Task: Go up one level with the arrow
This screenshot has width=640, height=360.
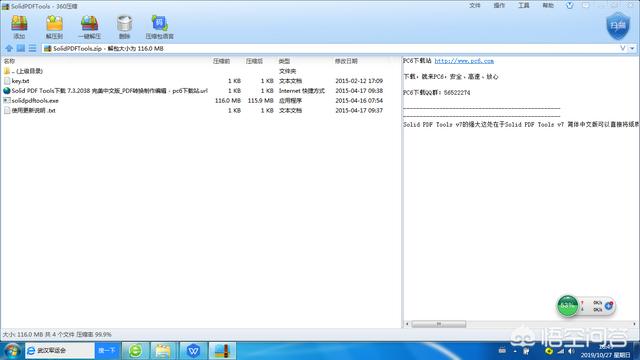Action: (9, 48)
